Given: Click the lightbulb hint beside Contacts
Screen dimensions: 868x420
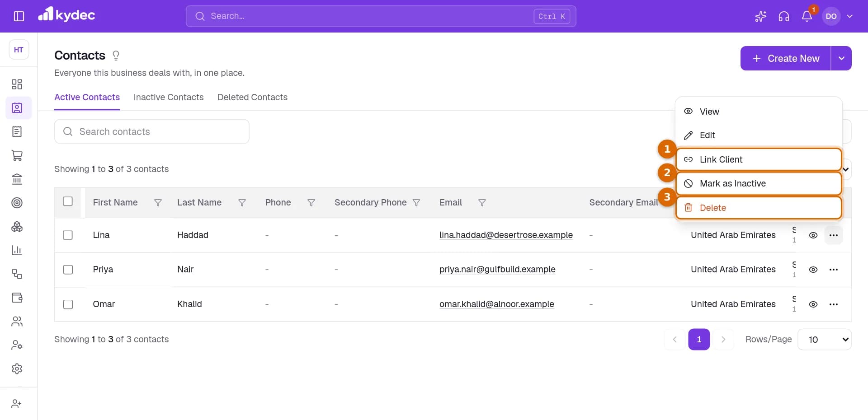Looking at the screenshot, I should (116, 56).
